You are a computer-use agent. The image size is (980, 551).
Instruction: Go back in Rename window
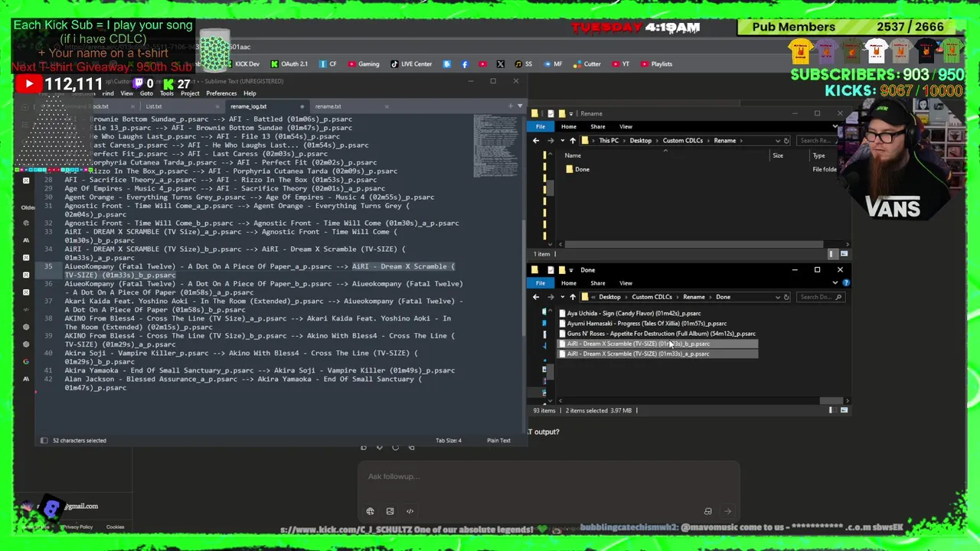pos(536,141)
